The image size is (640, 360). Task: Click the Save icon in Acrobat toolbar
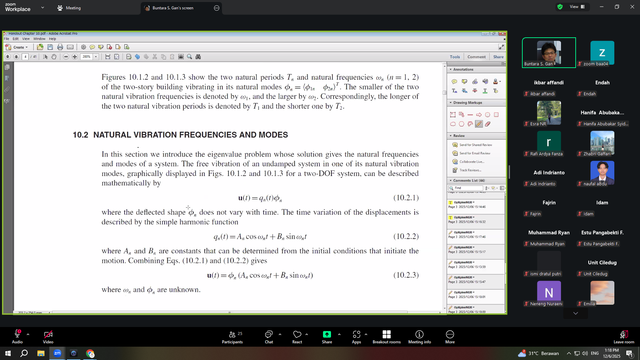point(50,47)
